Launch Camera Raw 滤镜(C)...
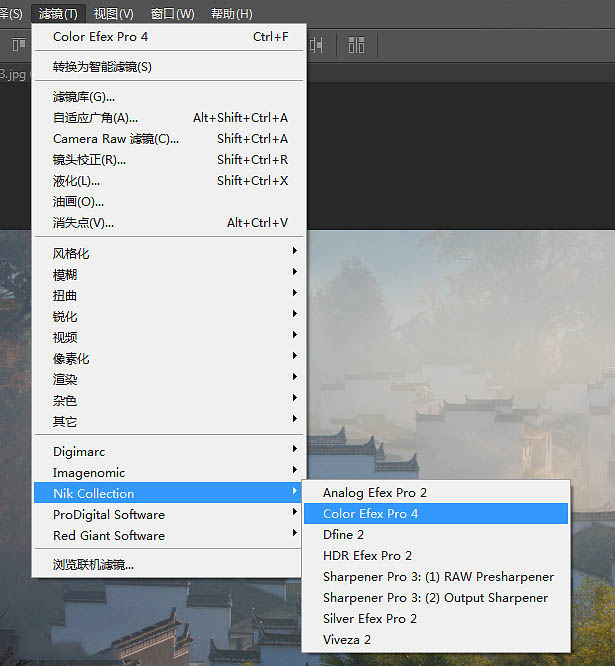Image resolution: width=615 pixels, height=666 pixels. (116, 139)
